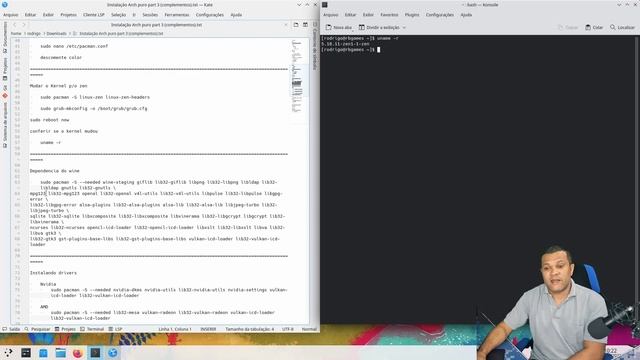Open the Editar menu in Kate
Image resolution: width=640 pixels, height=360 pixels.
pos(30,15)
